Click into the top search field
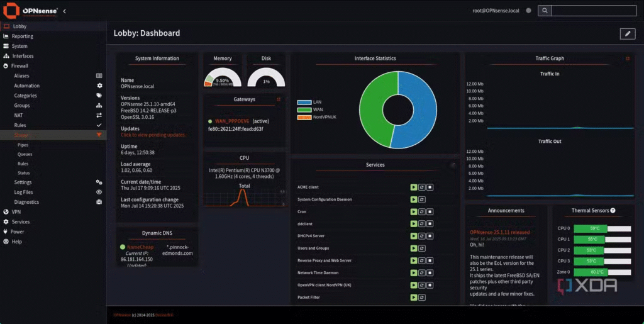 (594, 11)
